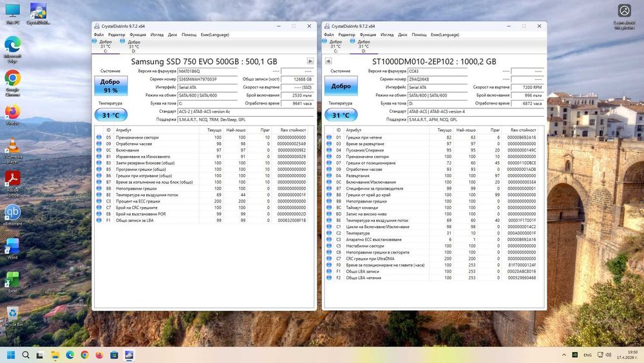This screenshot has width=644, height=363.
Task: Open File Explorer from the taskbar
Action: coord(55,355)
